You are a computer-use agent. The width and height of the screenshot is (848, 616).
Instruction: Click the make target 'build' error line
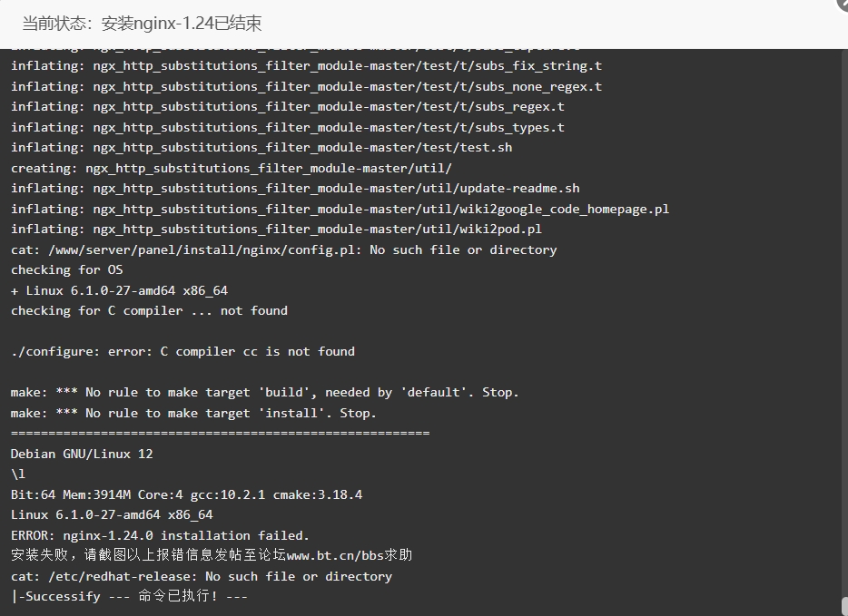[264, 392]
